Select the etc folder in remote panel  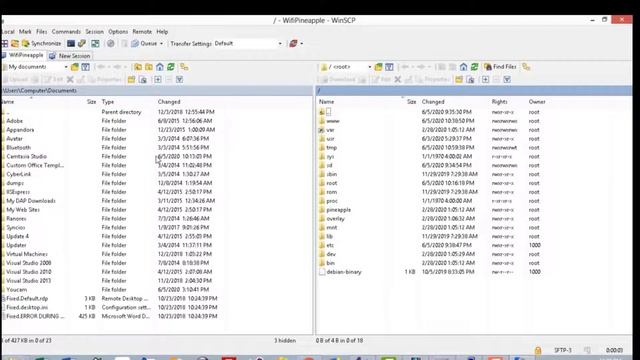[330, 245]
